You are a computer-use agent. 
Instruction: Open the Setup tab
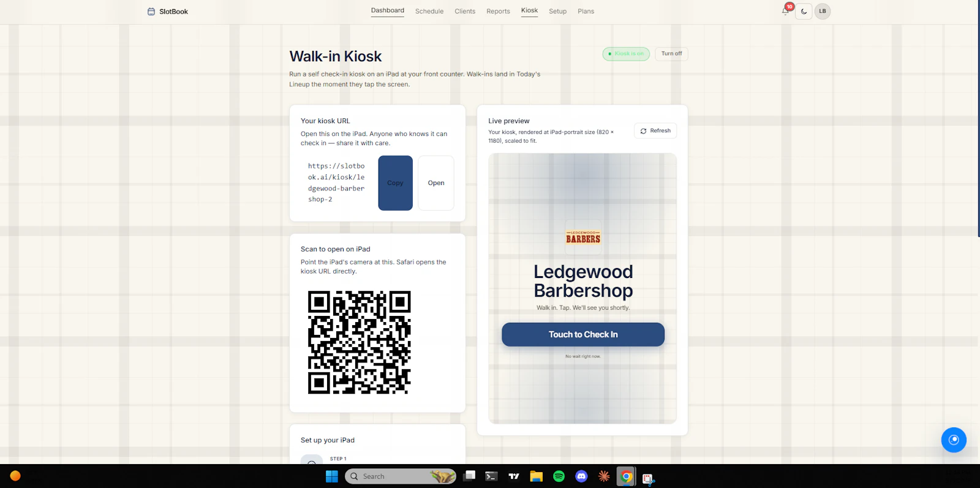[557, 11]
